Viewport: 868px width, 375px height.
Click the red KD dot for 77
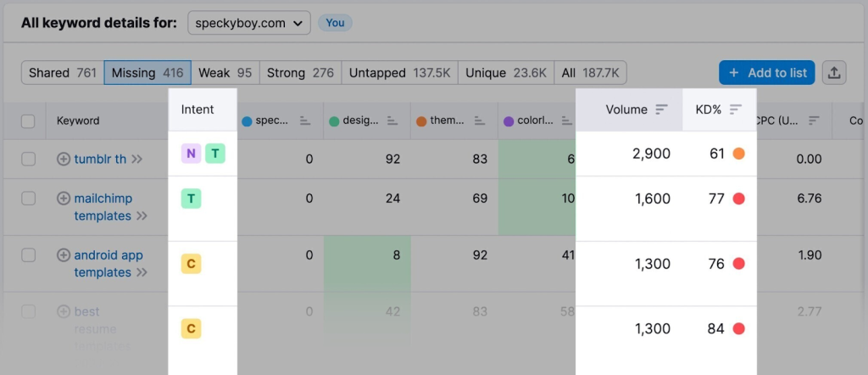pos(738,199)
